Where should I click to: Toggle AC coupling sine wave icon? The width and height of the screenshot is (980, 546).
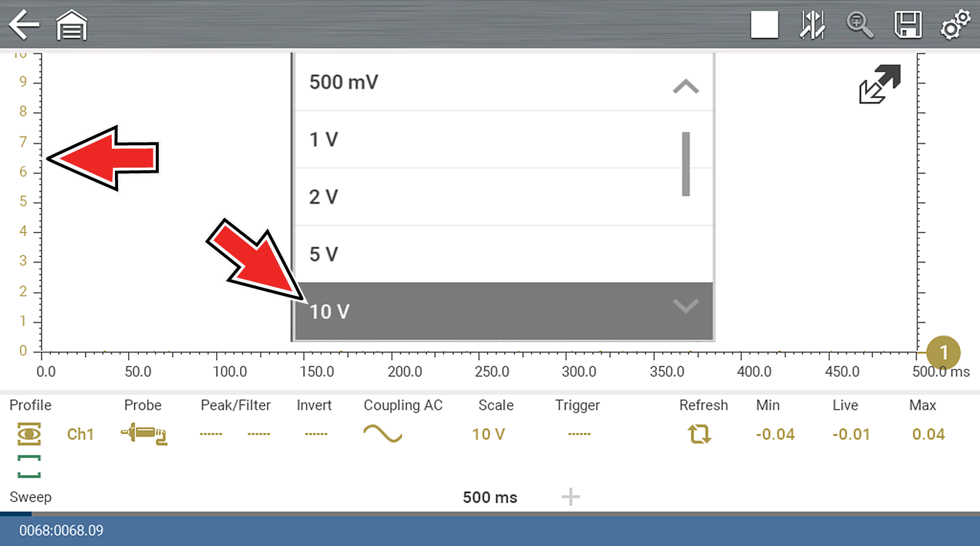pos(383,434)
